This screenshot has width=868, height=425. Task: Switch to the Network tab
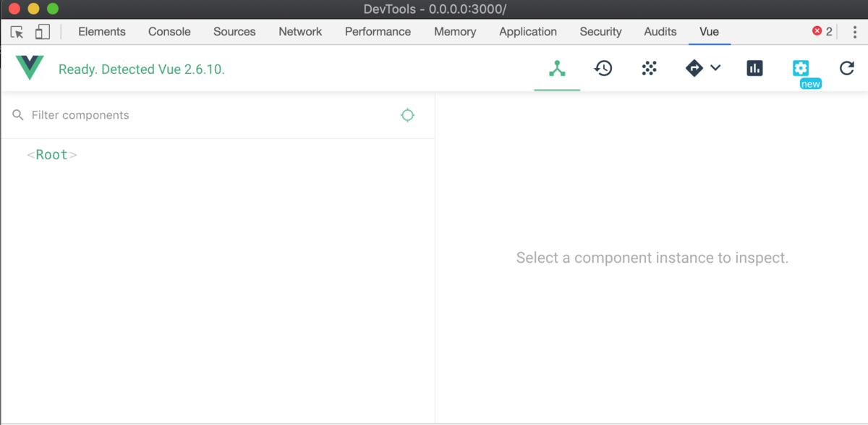click(300, 32)
